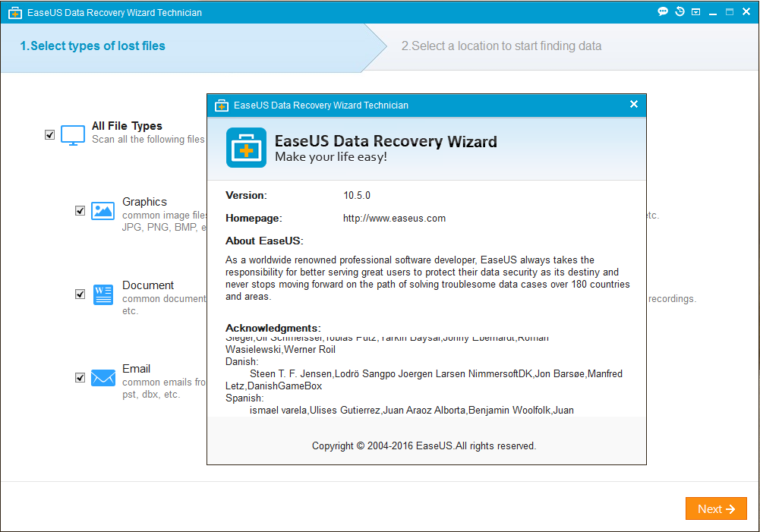Click the 'Graphics' label text
This screenshot has width=760, height=532.
tap(144, 202)
